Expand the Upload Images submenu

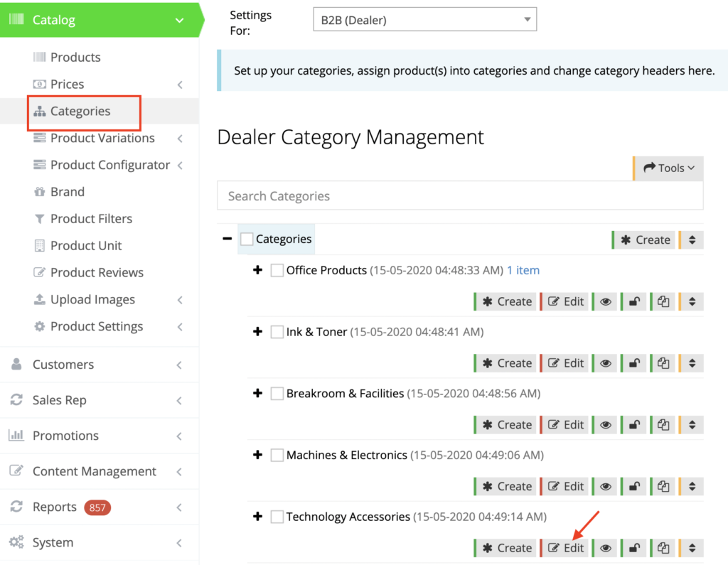[180, 300]
